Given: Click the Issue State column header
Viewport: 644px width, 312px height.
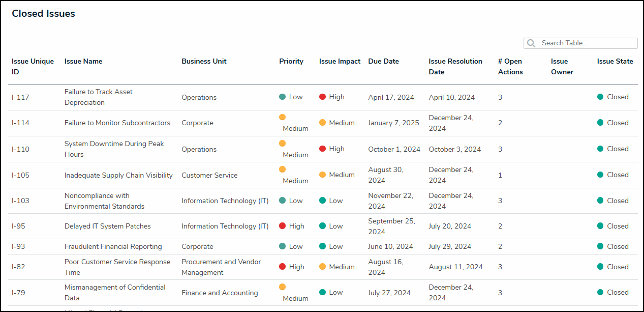Looking at the screenshot, I should (615, 62).
